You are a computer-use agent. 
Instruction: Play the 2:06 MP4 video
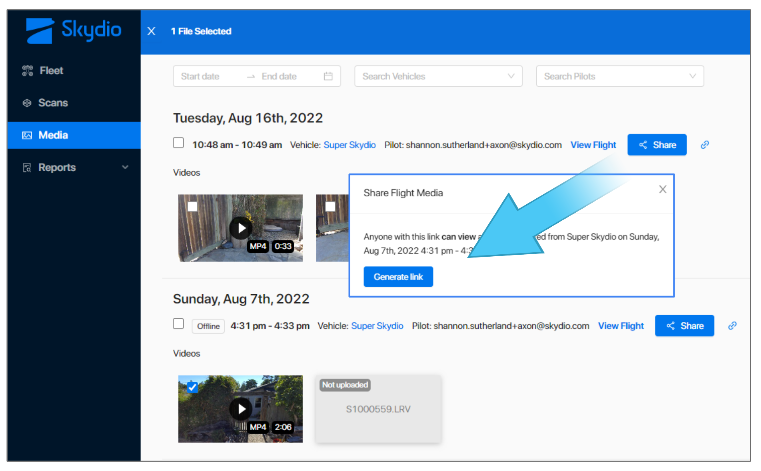(240, 409)
